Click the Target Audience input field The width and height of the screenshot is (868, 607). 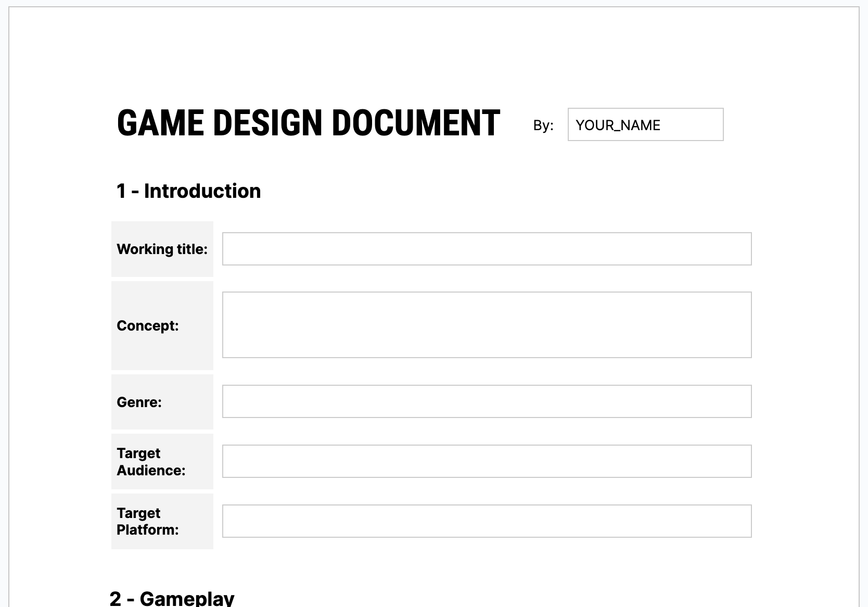click(x=486, y=461)
